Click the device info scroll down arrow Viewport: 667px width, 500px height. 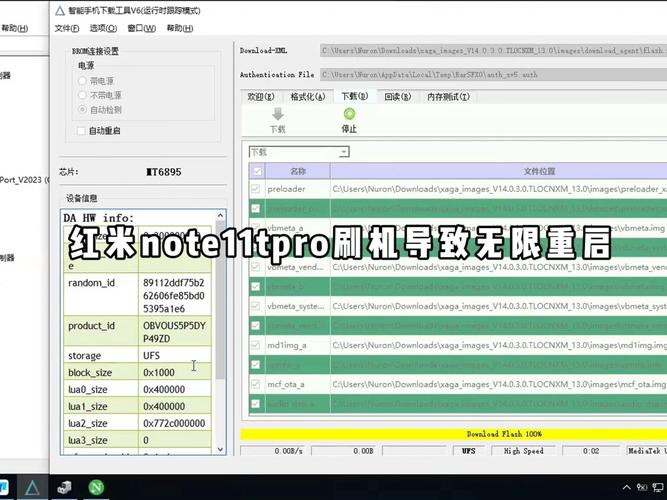point(220,449)
